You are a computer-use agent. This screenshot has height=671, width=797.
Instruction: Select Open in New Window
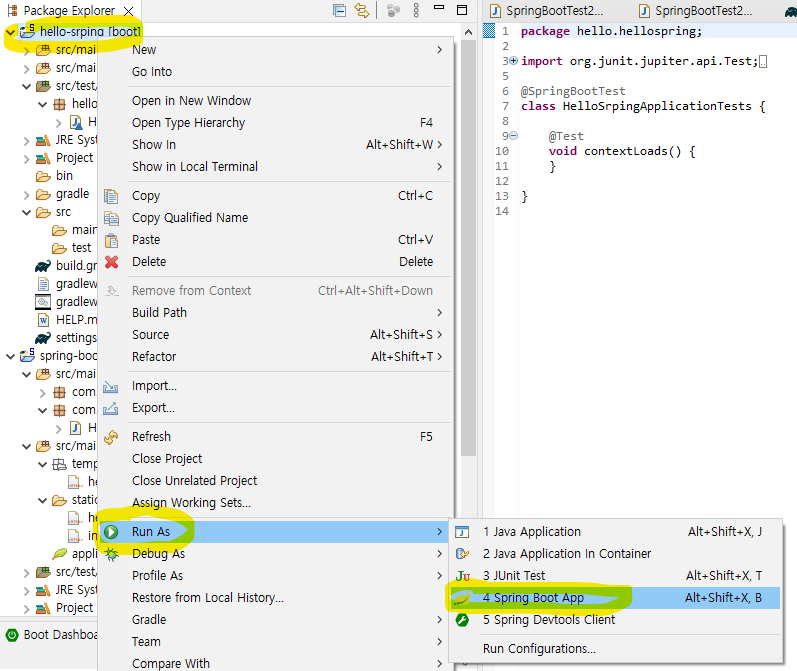point(275,101)
